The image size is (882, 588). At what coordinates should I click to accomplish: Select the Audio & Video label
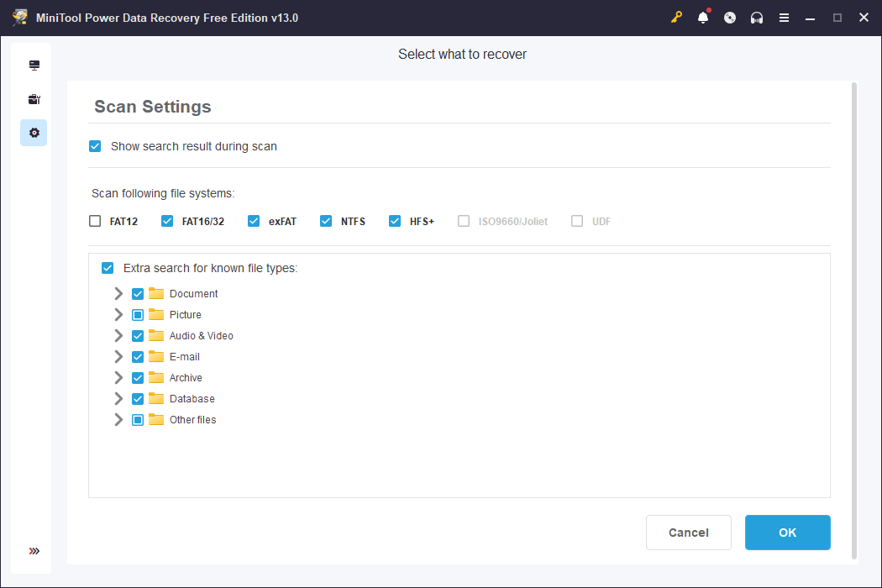[202, 336]
